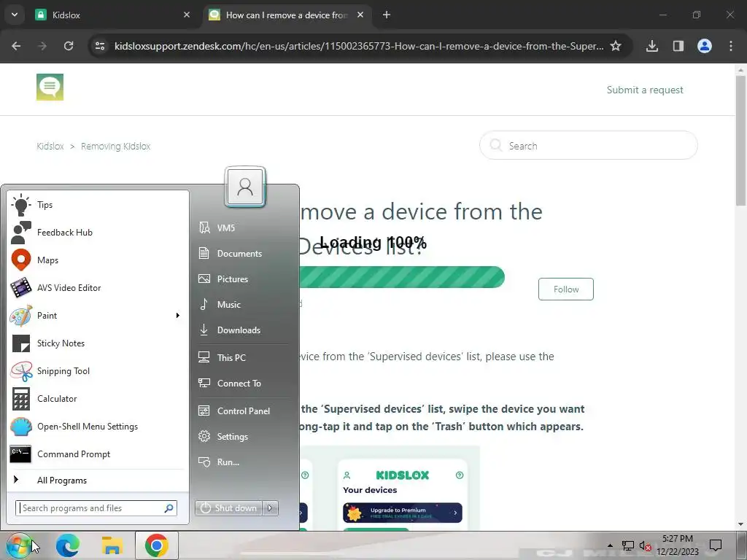Open Pictures folder
The height and width of the screenshot is (560, 747).
[x=244, y=279]
